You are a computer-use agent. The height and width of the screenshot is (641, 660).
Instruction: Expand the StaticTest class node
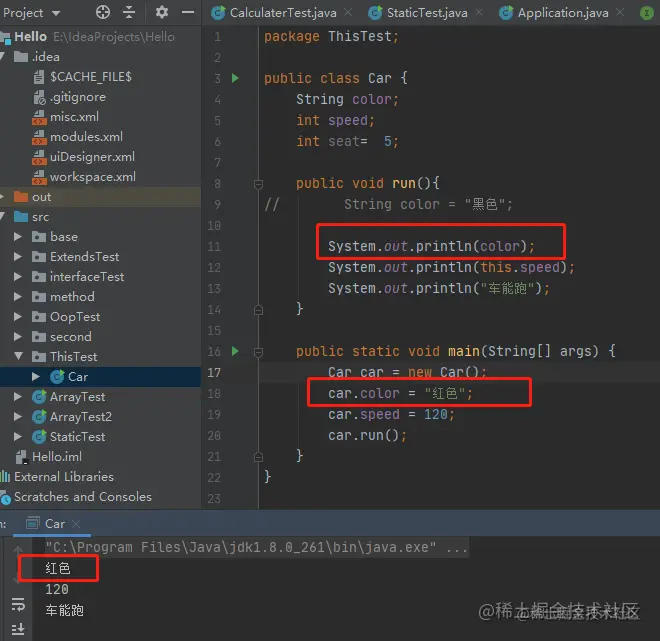click(18, 436)
